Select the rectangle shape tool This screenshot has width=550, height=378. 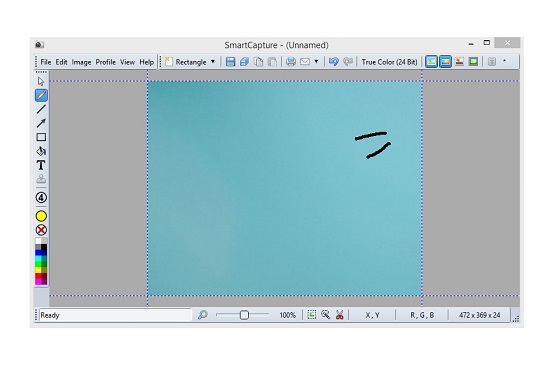tap(41, 137)
